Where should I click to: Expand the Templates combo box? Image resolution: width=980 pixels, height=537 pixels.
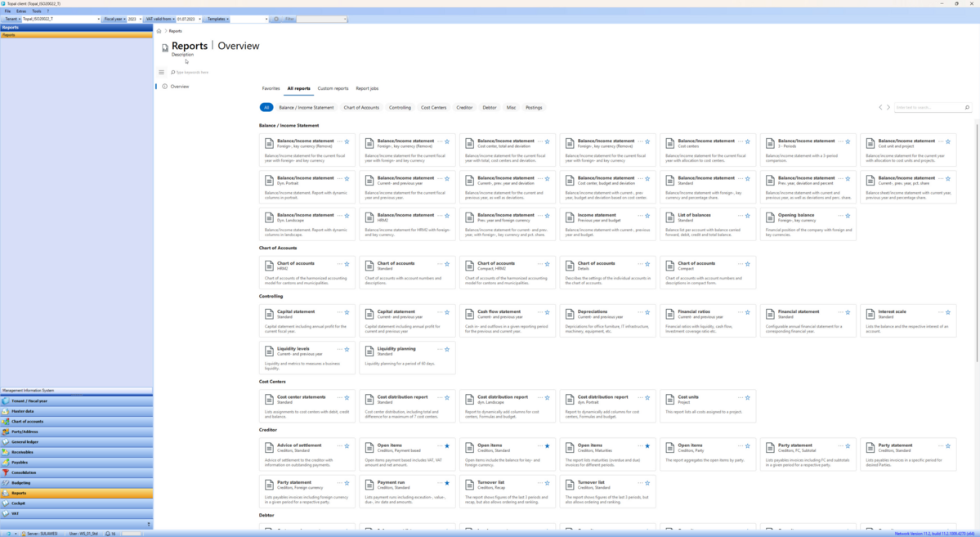[x=266, y=19]
